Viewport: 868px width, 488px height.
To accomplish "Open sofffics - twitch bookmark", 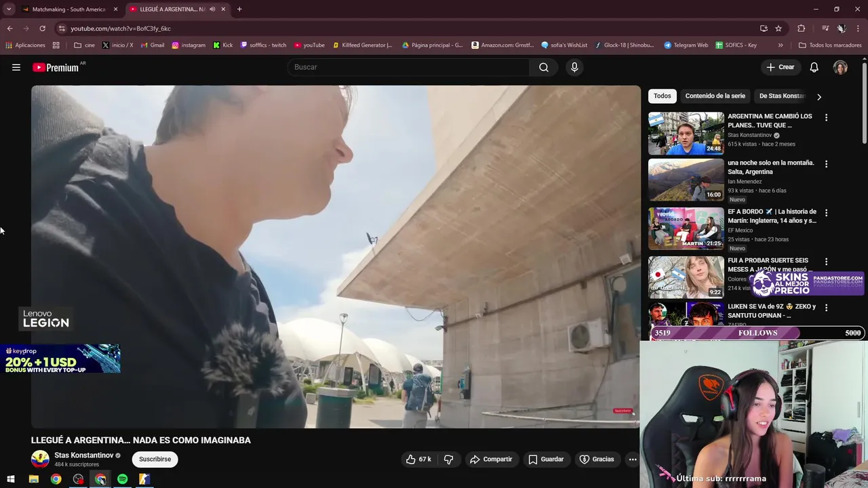I will [263, 45].
